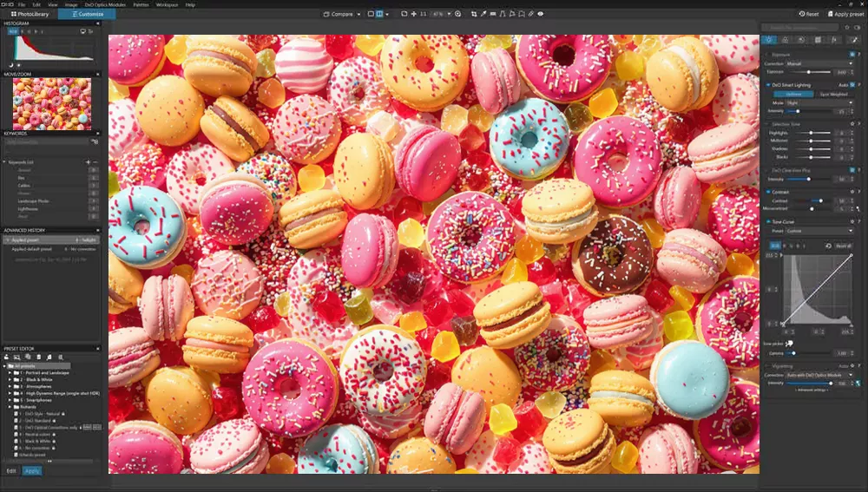Adjust the Exposure slider handle
This screenshot has height=492, width=868.
pos(808,72)
